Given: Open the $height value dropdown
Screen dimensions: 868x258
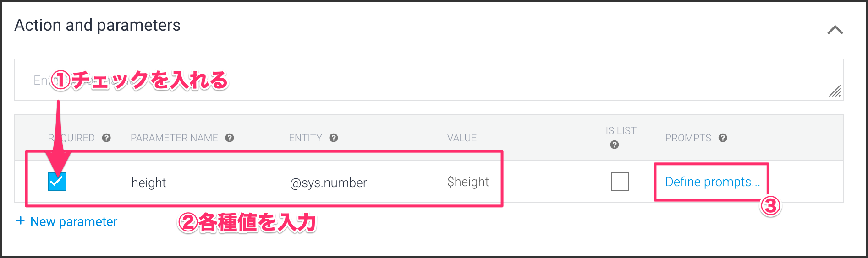Looking at the screenshot, I should pyautogui.click(x=468, y=182).
